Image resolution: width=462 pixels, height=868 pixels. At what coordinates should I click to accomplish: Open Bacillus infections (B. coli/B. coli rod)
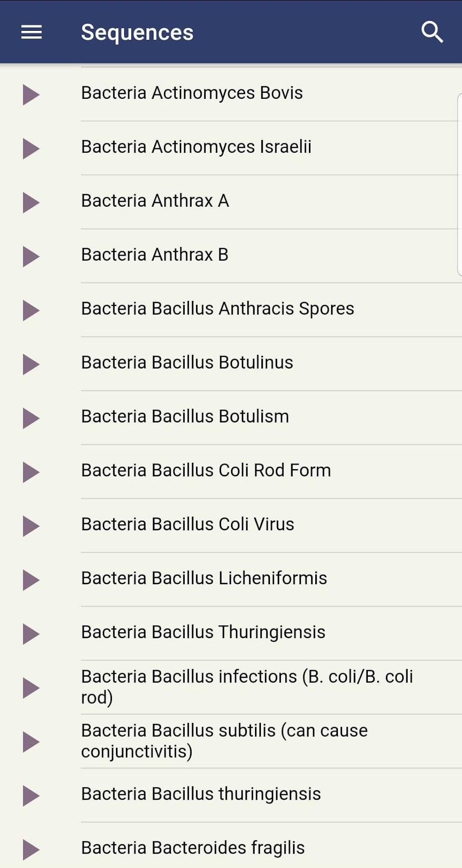[x=247, y=687]
